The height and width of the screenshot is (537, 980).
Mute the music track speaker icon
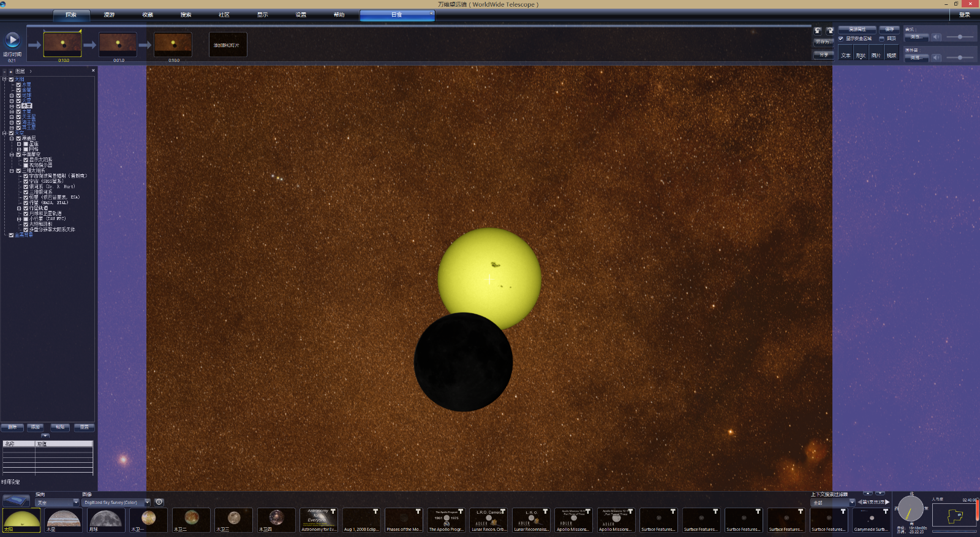(x=936, y=37)
